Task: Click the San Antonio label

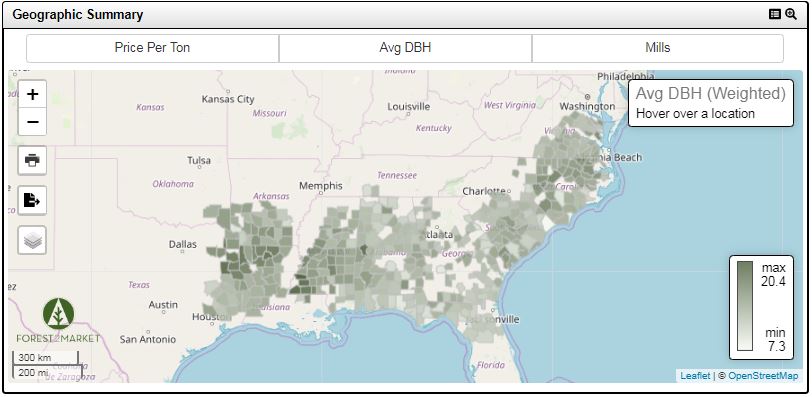Action: pyautogui.click(x=148, y=340)
